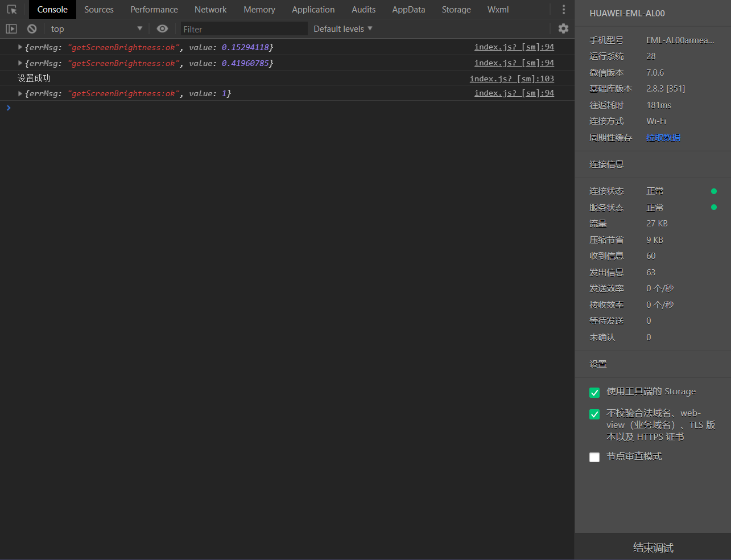This screenshot has height=560, width=731.
Task: Click the 收到信息 value 60
Action: 651,256
